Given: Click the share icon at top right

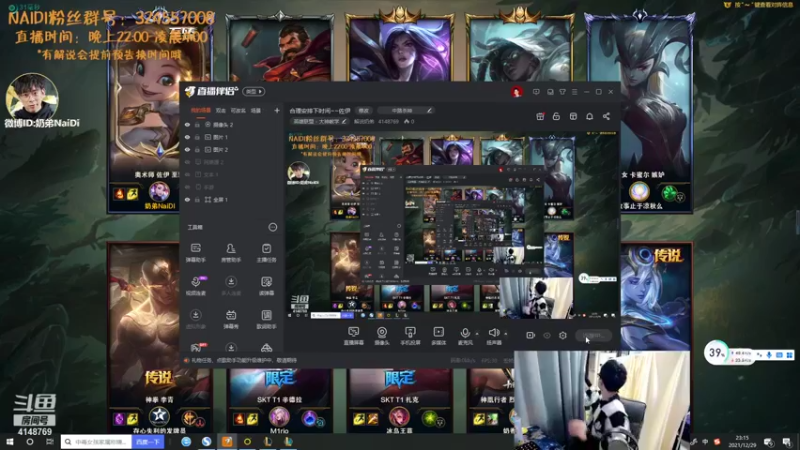Looking at the screenshot, I should (x=606, y=116).
